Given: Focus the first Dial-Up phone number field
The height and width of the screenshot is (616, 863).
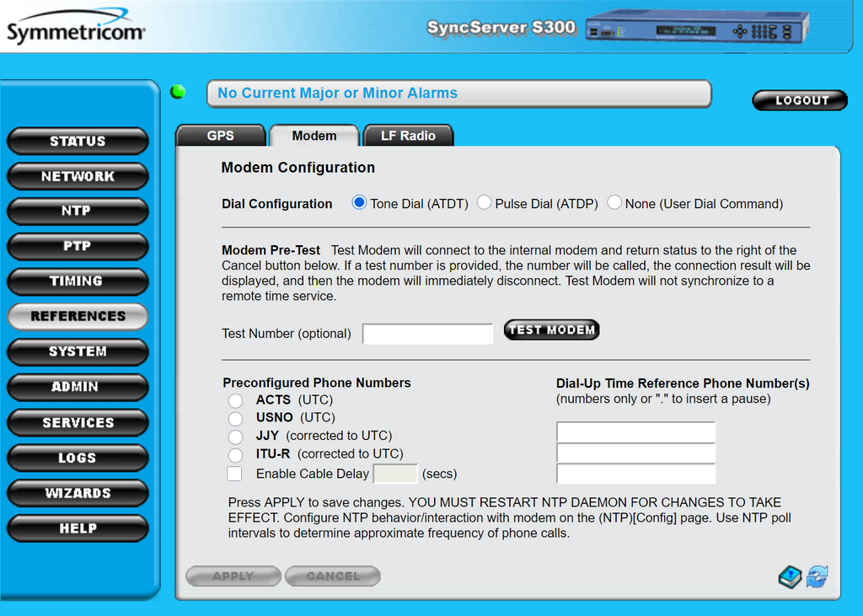Looking at the screenshot, I should pos(635,433).
